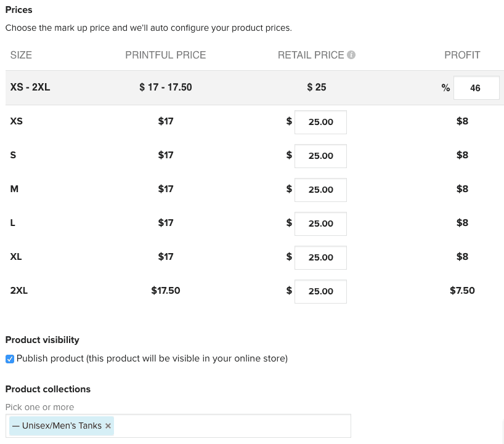Click the XL retail price field

(320, 257)
